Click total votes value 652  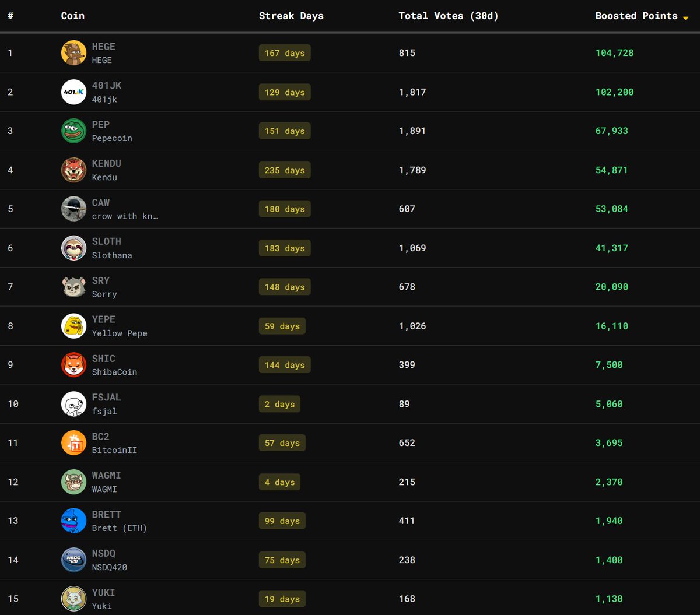pyautogui.click(x=407, y=443)
